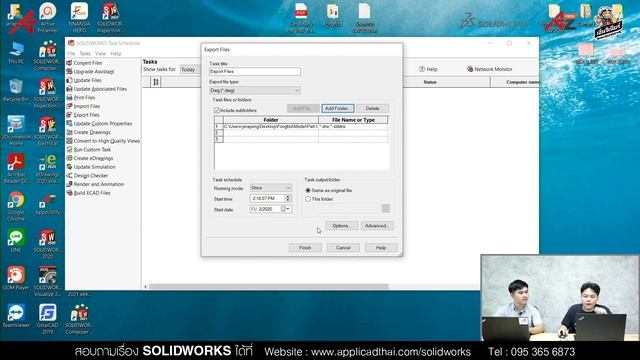Select Render and Animation task
The image size is (640, 360).
98,184
